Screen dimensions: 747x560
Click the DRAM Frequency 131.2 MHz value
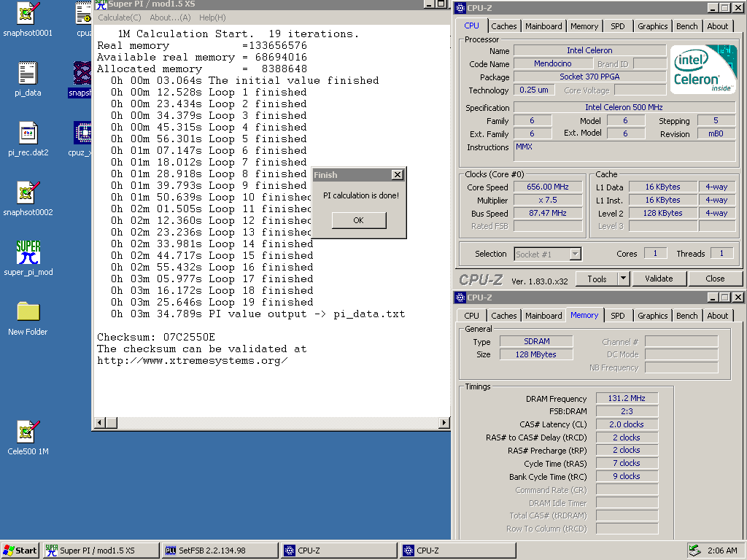tap(627, 398)
